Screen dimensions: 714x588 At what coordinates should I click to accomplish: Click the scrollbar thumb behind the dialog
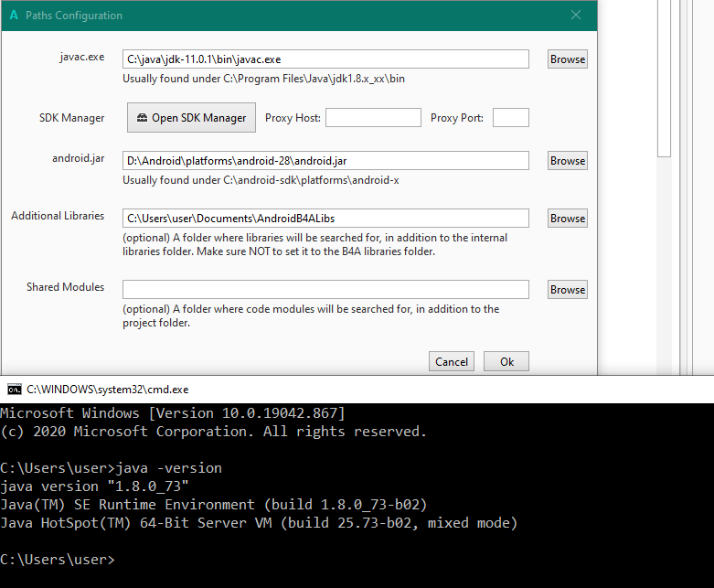[x=664, y=79]
